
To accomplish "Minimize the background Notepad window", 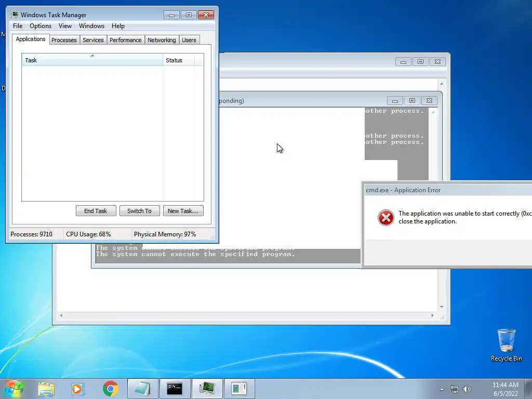I will 403,62.
